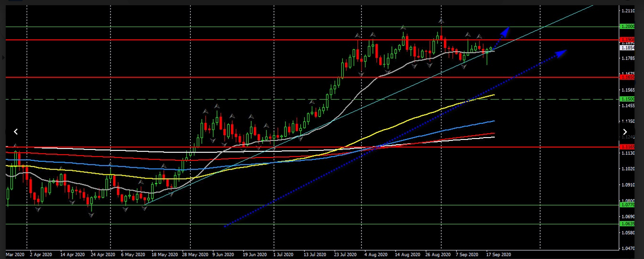Click the green 1.0635 price level label
The image size is (644, 259).
tap(627, 223)
